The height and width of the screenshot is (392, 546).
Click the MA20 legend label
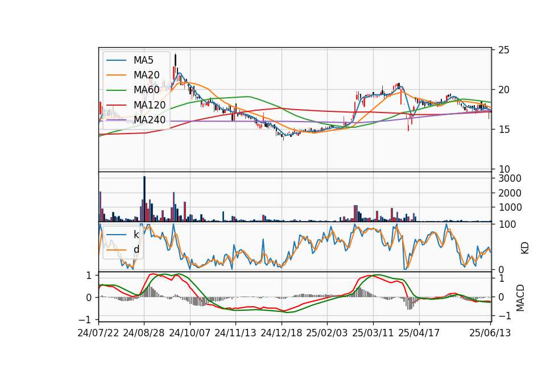(146, 75)
